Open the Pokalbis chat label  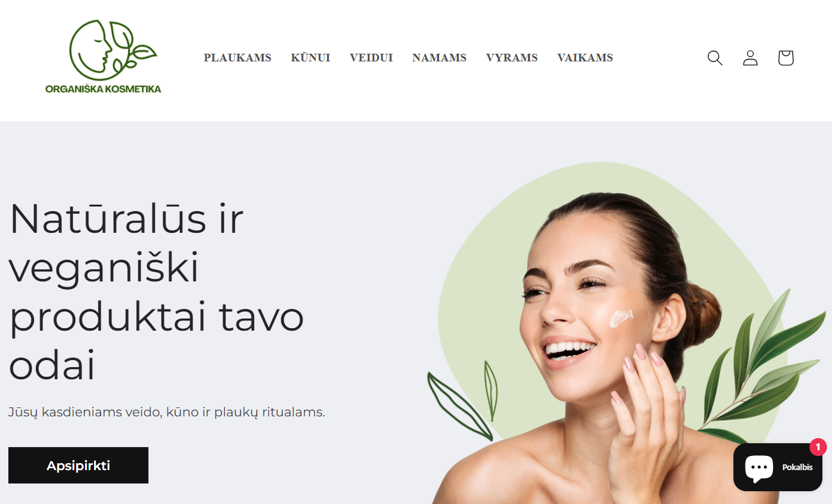pos(797,468)
